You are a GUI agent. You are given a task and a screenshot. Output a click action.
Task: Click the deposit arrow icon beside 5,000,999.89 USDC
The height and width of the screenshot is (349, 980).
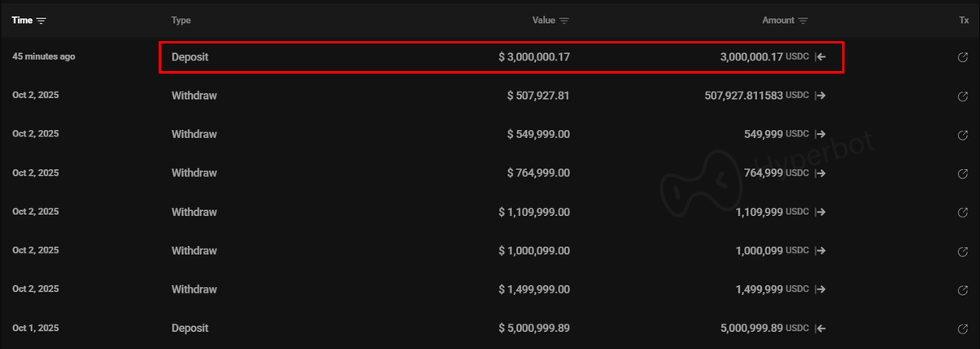click(821, 329)
